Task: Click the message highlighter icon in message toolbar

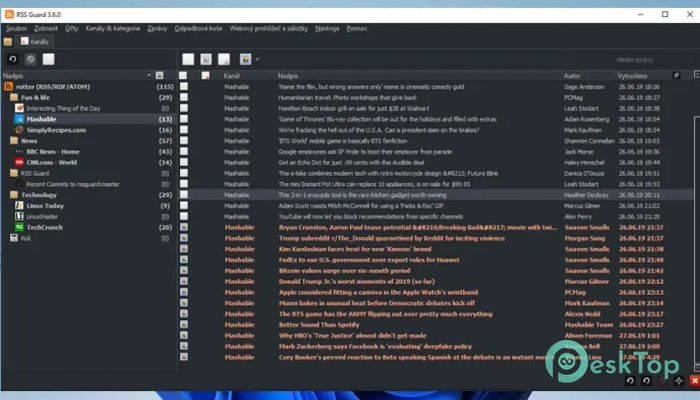Action: pyautogui.click(x=245, y=59)
